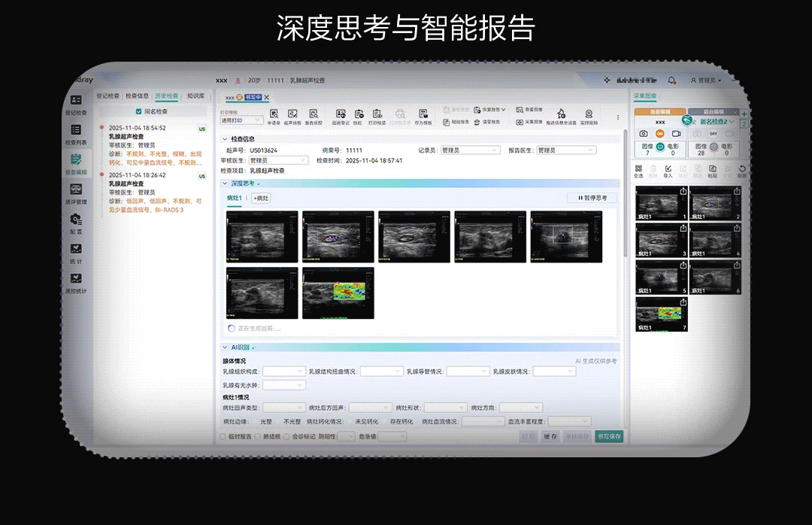The width and height of the screenshot is (812, 525).
Task: Select the colorful elastography thumbnail 病灶1 7
Action: pos(662,314)
